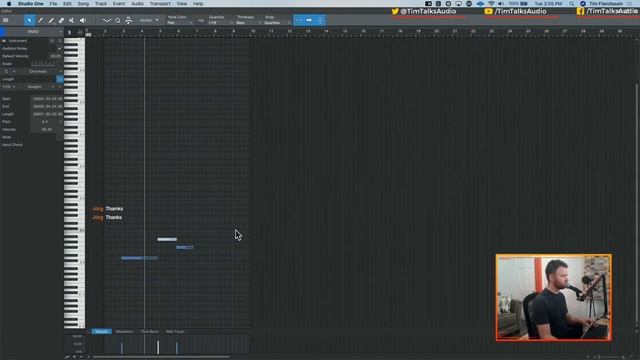This screenshot has width=640, height=360.
Task: Open the Track menu
Action: pyautogui.click(x=101, y=4)
